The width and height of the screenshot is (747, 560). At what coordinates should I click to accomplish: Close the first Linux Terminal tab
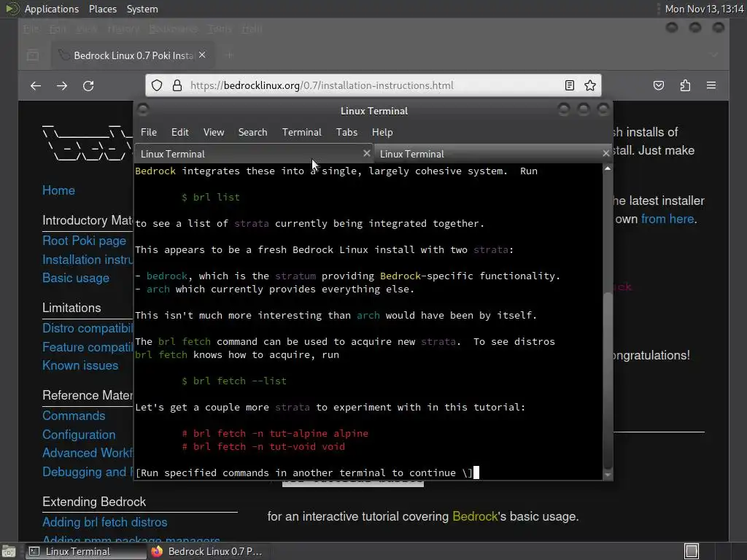[366, 153]
